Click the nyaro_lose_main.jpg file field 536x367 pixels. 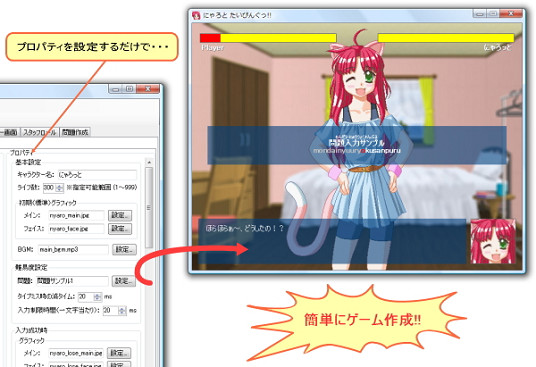click(x=76, y=353)
